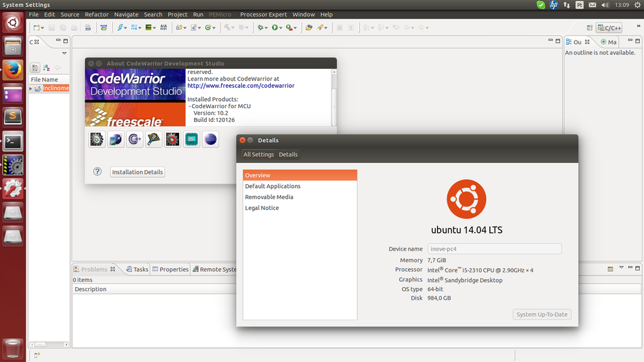Screen dimensions: 644x362
Task: Click the New C++ class green icon
Action: tap(208, 28)
